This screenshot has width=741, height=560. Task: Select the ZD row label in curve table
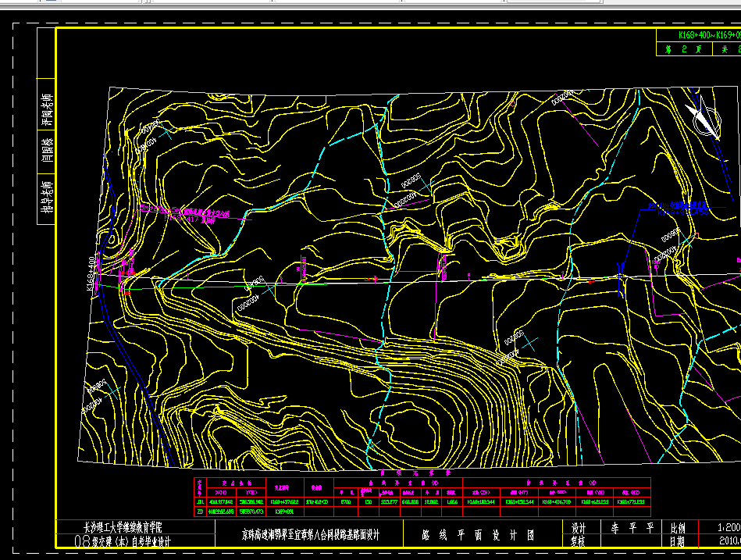pyautogui.click(x=200, y=512)
